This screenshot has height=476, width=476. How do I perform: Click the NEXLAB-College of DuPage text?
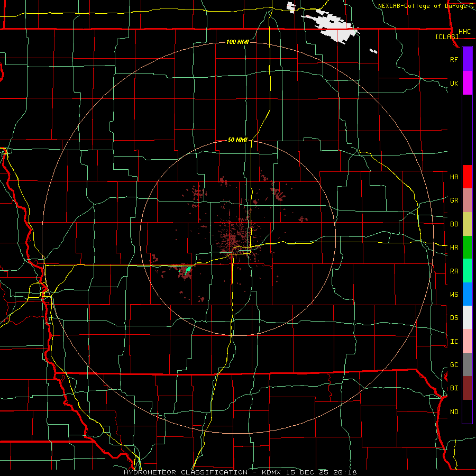(423, 6)
